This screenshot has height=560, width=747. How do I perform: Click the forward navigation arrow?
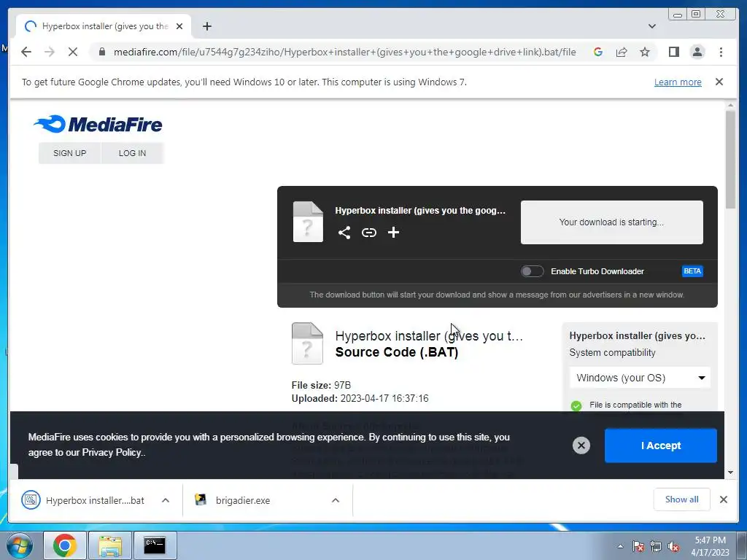click(50, 52)
